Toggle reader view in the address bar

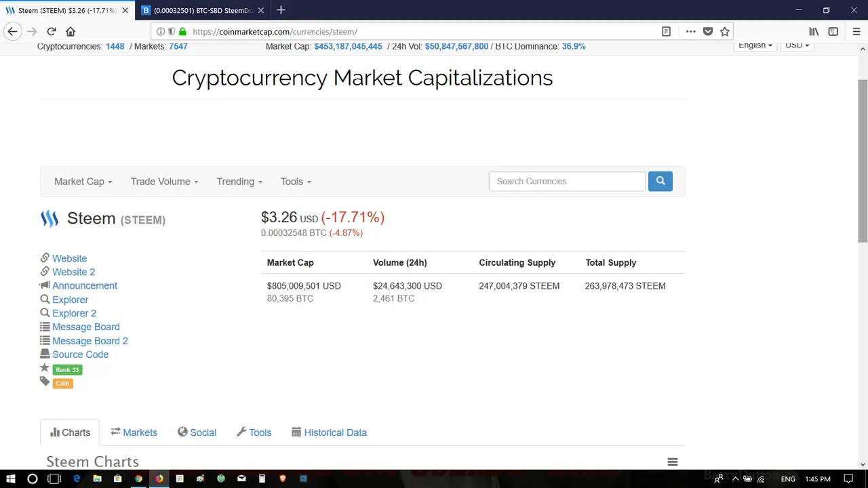tap(667, 31)
